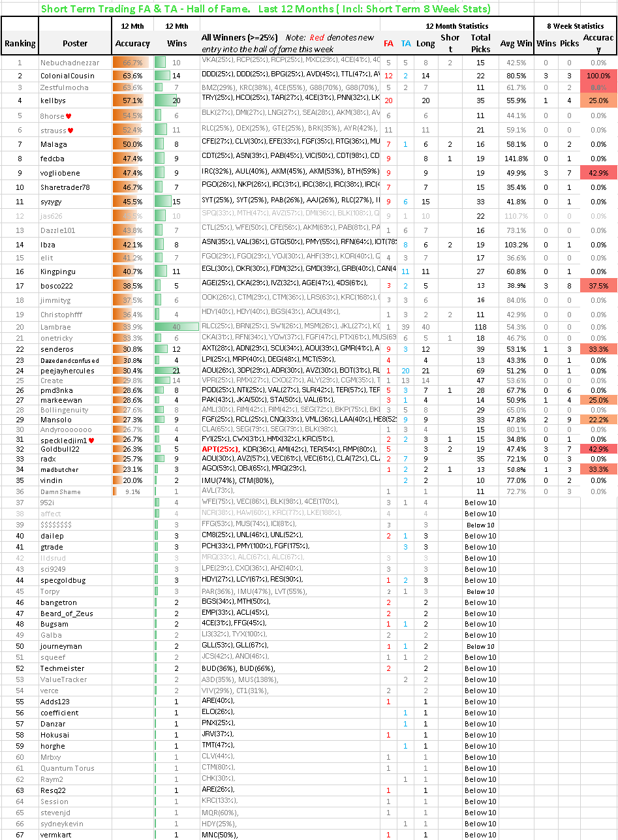
Task: Select poster name Kingpingu
Action: click(x=57, y=272)
